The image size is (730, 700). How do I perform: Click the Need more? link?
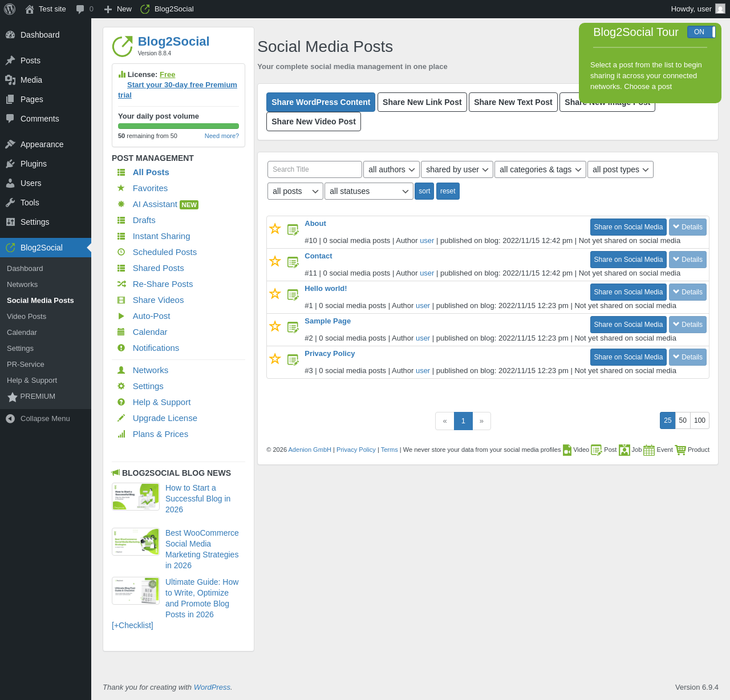tap(222, 136)
